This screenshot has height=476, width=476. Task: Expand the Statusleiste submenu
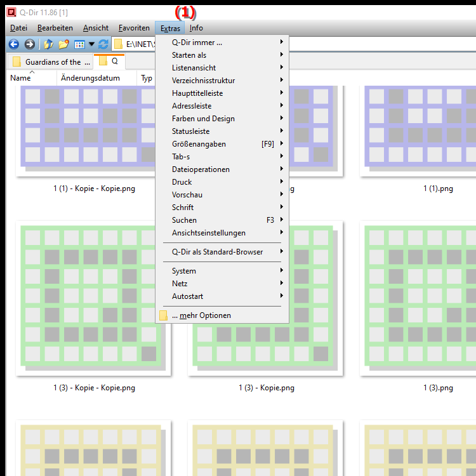222,131
